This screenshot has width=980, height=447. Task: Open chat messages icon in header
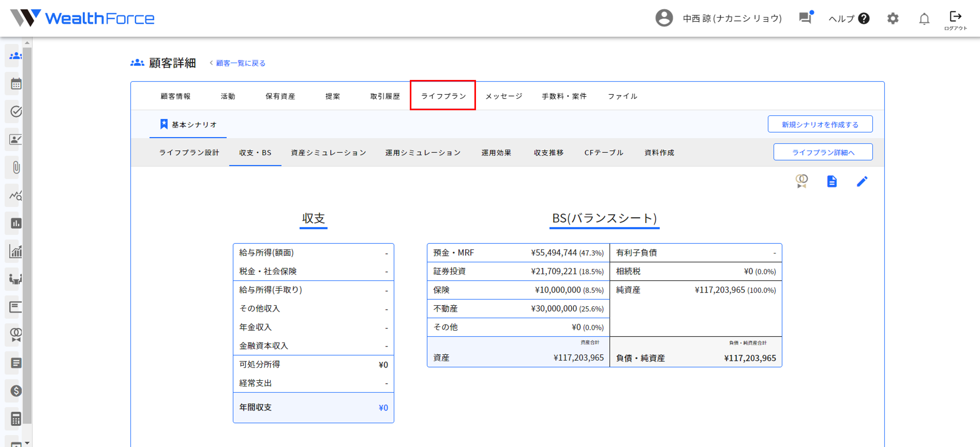[x=805, y=18]
